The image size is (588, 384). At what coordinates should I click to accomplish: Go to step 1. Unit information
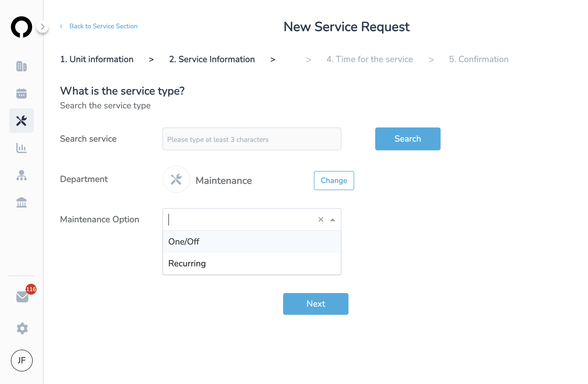(x=97, y=59)
